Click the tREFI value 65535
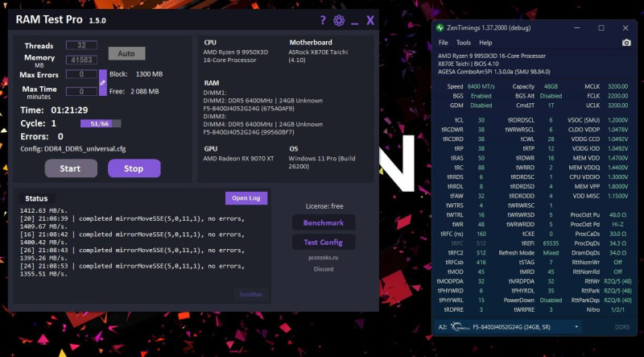 click(551, 243)
